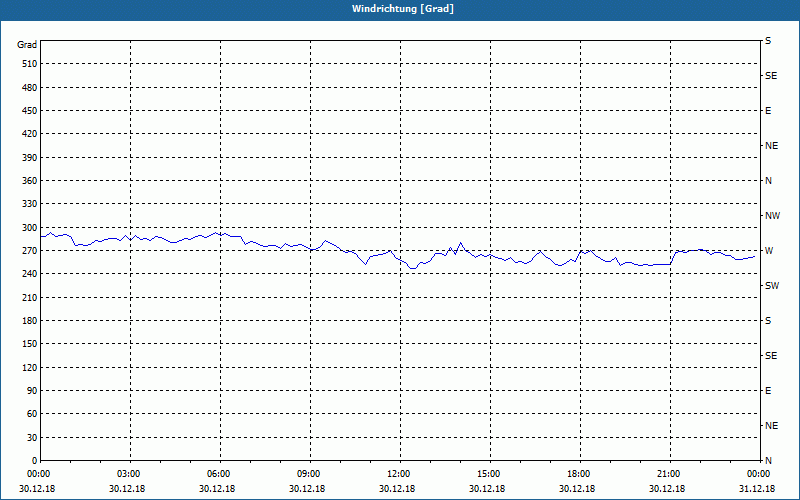Select the E compass label beside 90 gridline

768,391
